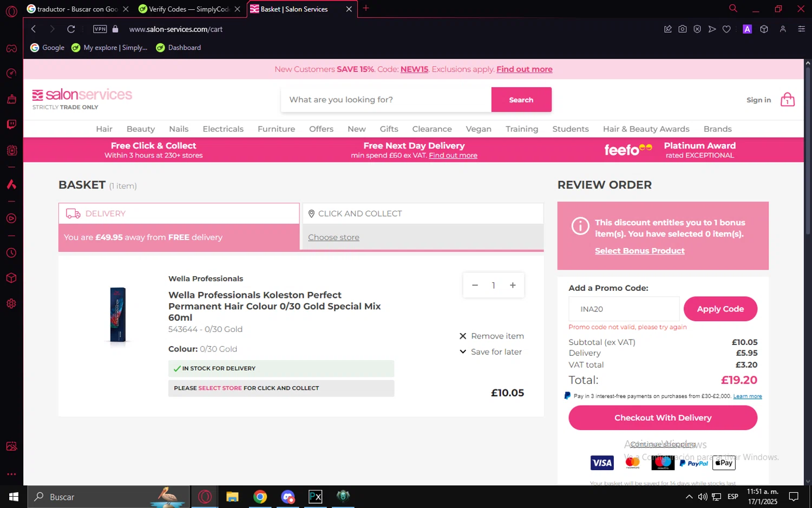Open Google bookmark in bookmarks bar
Image resolution: width=812 pixels, height=508 pixels.
47,48
